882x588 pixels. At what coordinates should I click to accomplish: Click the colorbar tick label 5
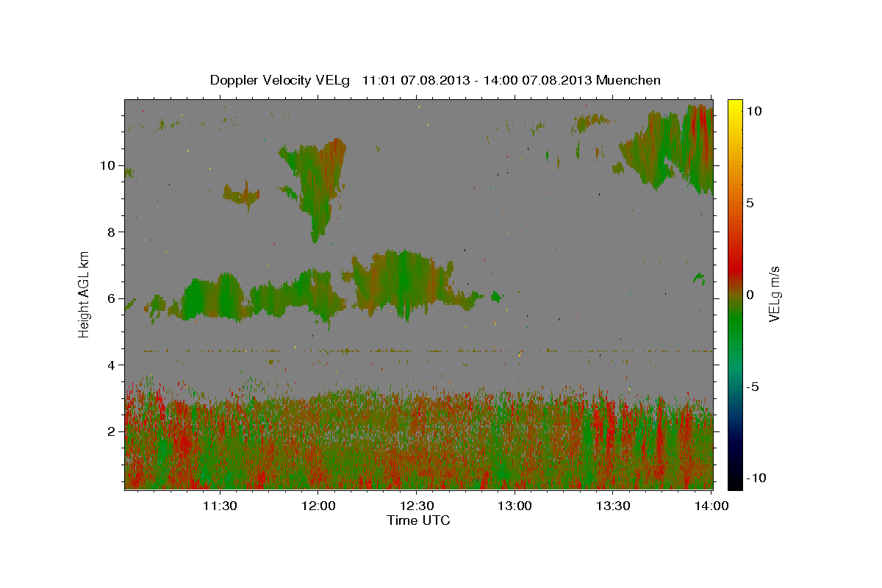749,203
